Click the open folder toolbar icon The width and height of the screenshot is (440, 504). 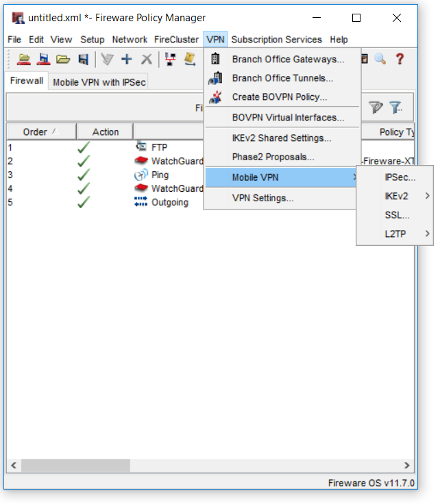tap(63, 60)
